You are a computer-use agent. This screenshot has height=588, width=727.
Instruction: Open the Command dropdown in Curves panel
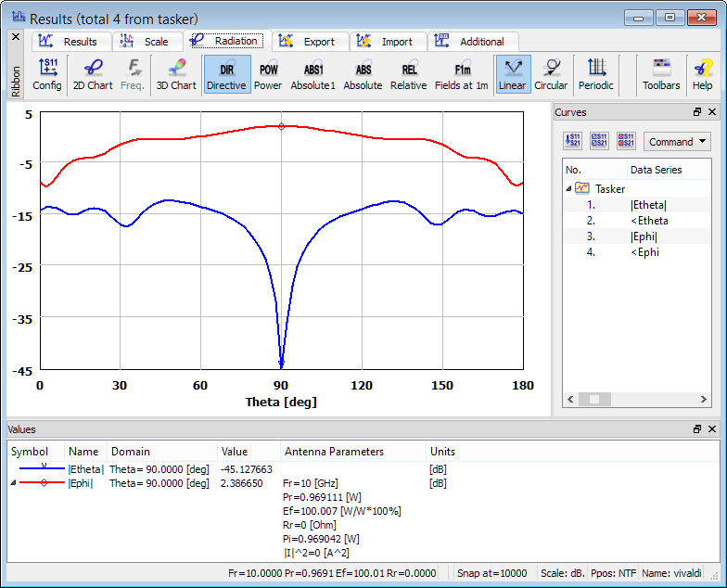point(677,142)
